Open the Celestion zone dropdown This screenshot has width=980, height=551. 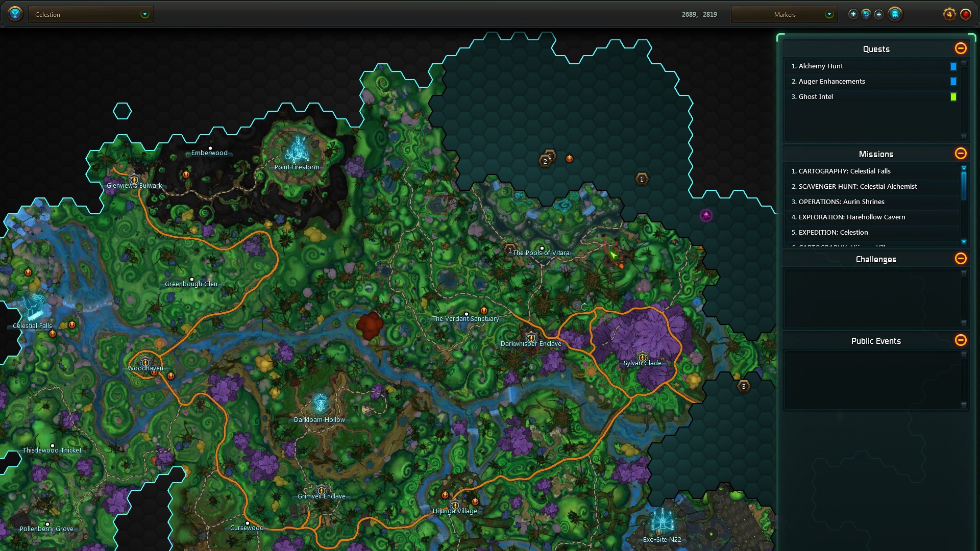(91, 14)
